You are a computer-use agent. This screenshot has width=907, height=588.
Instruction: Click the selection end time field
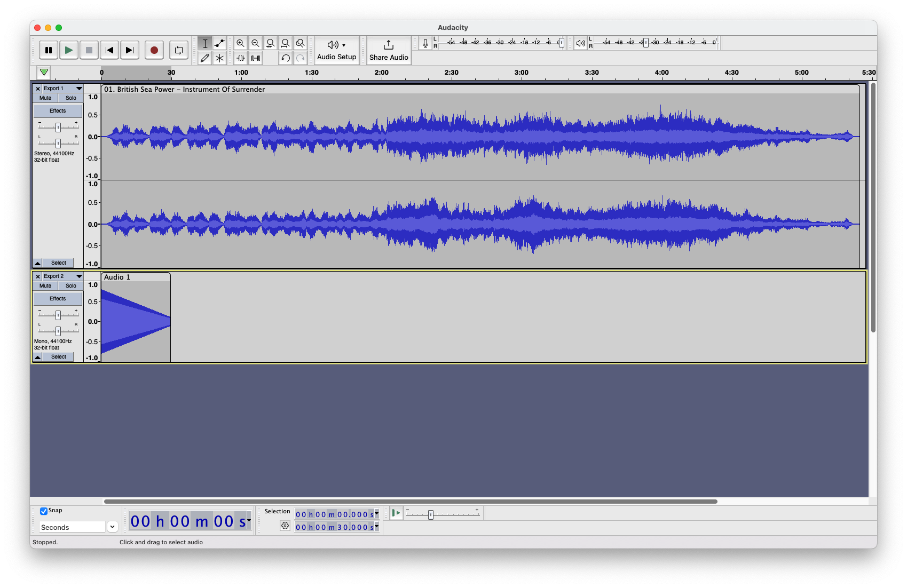coord(334,527)
